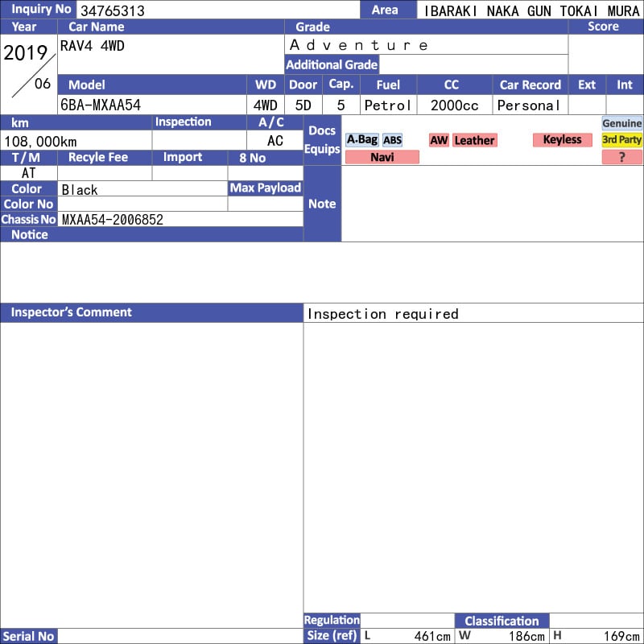Click the 3rd Party yellow badge
This screenshot has width=644, height=644.
click(x=622, y=140)
